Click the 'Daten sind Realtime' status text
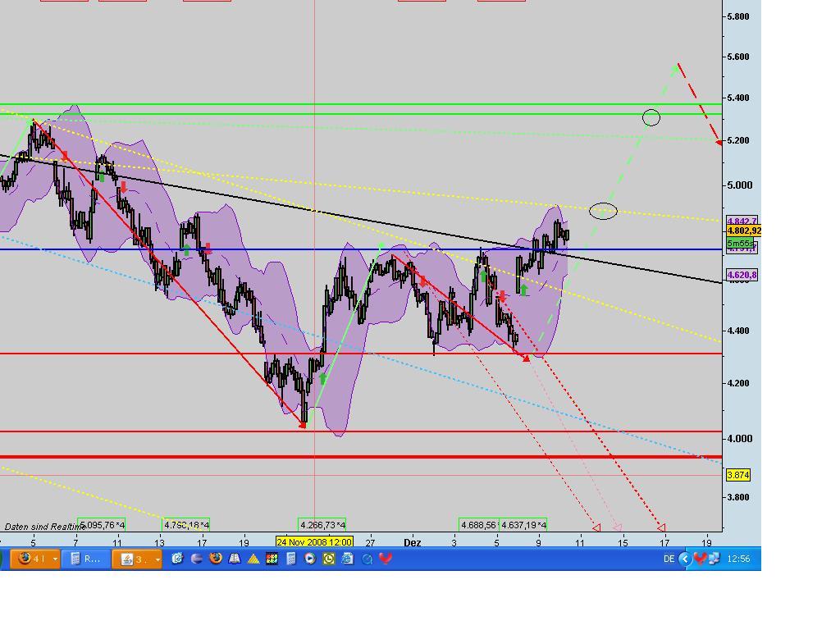Screen dimensions: 840x630 click(x=44, y=527)
